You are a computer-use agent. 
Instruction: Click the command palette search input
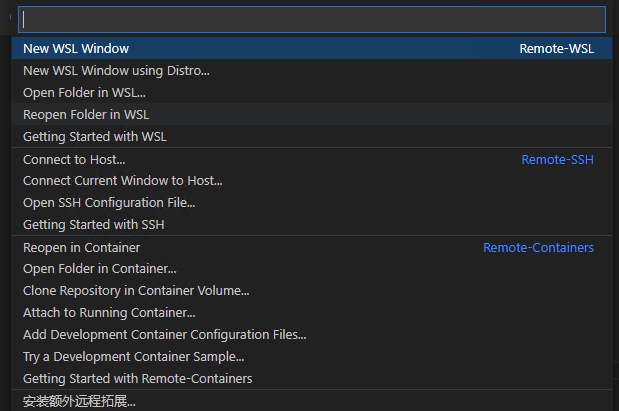click(x=312, y=20)
